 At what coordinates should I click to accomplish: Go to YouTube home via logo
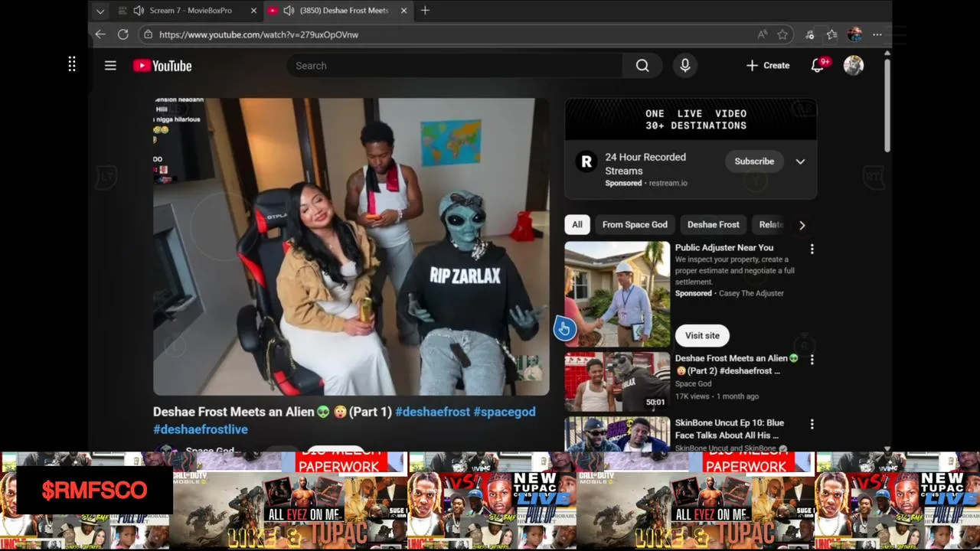[162, 66]
